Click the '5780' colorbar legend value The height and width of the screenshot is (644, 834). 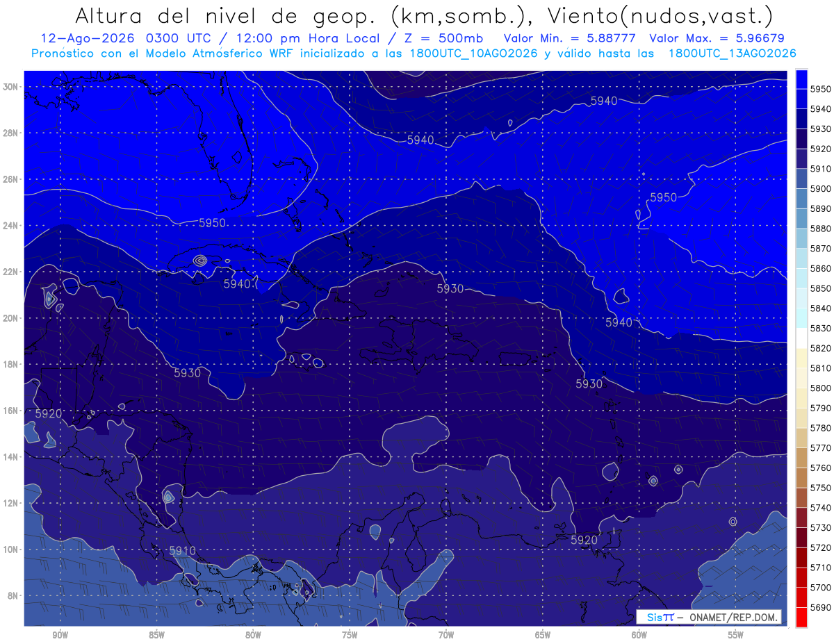click(821, 428)
